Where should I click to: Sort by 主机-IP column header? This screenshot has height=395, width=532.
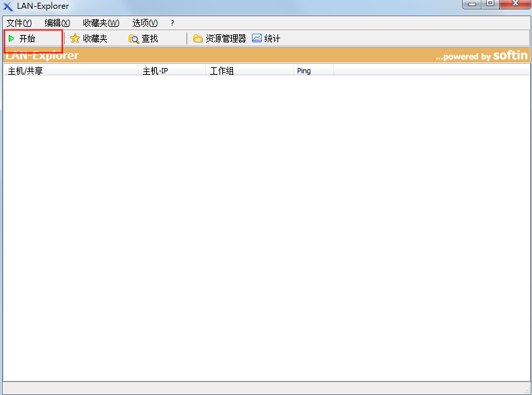click(172, 71)
